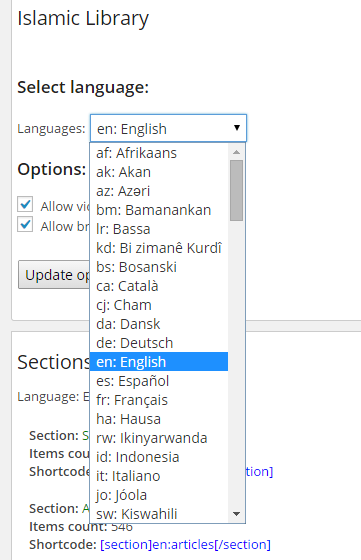Select de: Deutsch language option
Viewport: 361px width, 560px height.
tap(159, 343)
